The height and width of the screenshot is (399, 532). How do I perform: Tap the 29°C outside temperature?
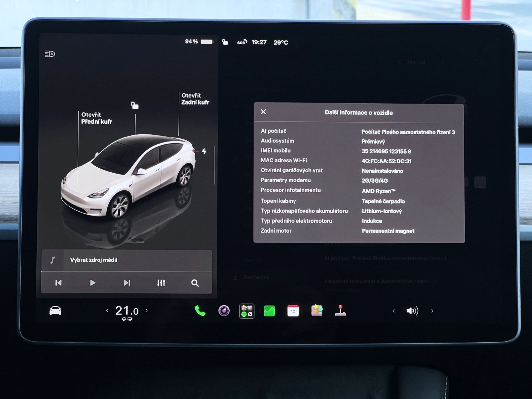[x=281, y=42]
